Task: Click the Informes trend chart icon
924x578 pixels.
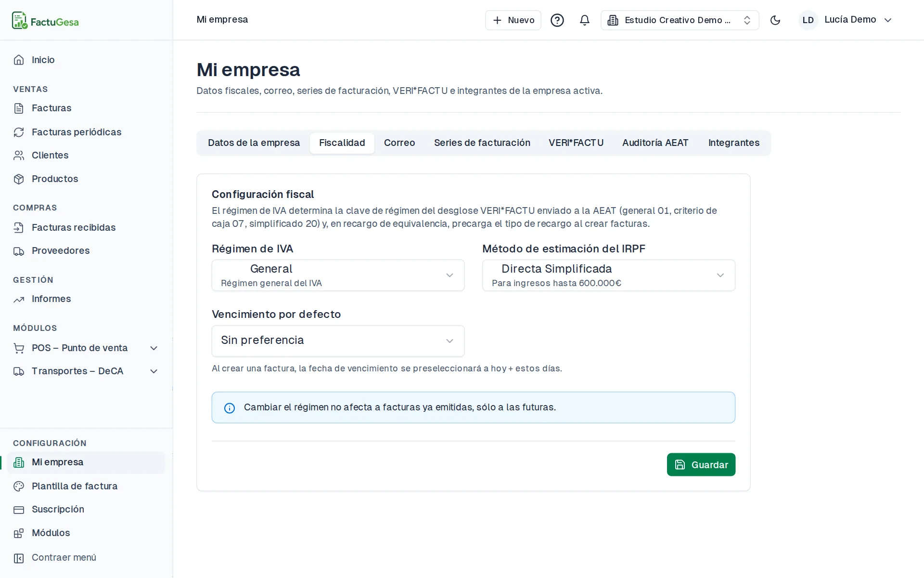Action: (x=19, y=299)
